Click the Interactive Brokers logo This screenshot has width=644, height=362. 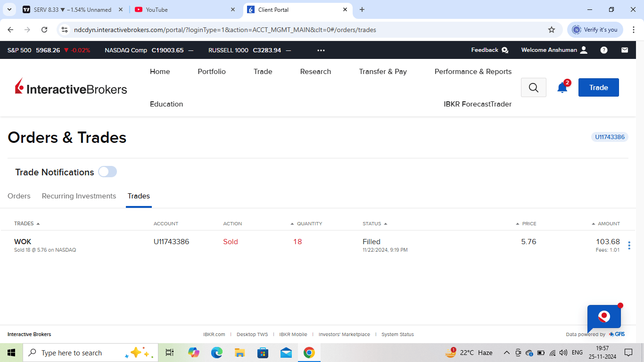point(71,87)
